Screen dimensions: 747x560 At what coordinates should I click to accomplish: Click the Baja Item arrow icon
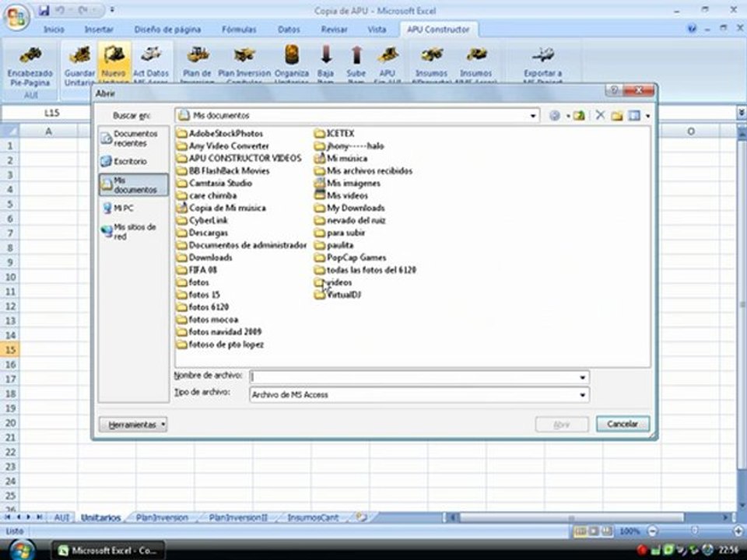pyautogui.click(x=326, y=54)
